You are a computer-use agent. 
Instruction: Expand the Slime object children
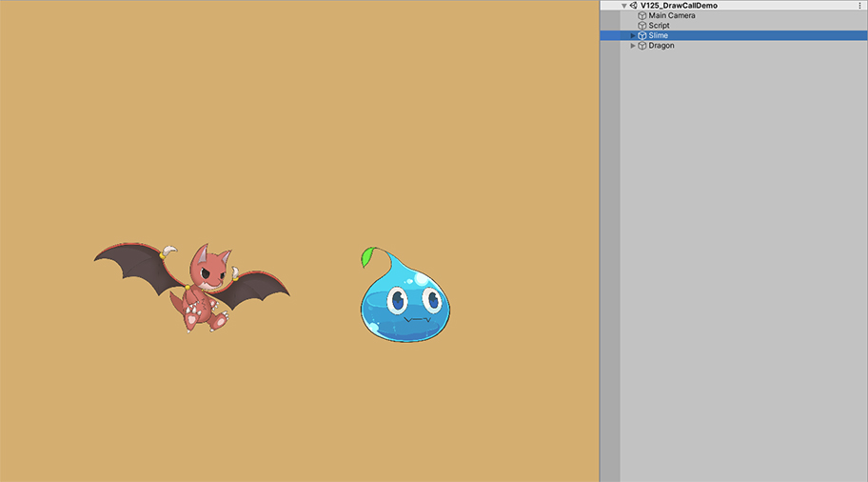pyautogui.click(x=633, y=35)
